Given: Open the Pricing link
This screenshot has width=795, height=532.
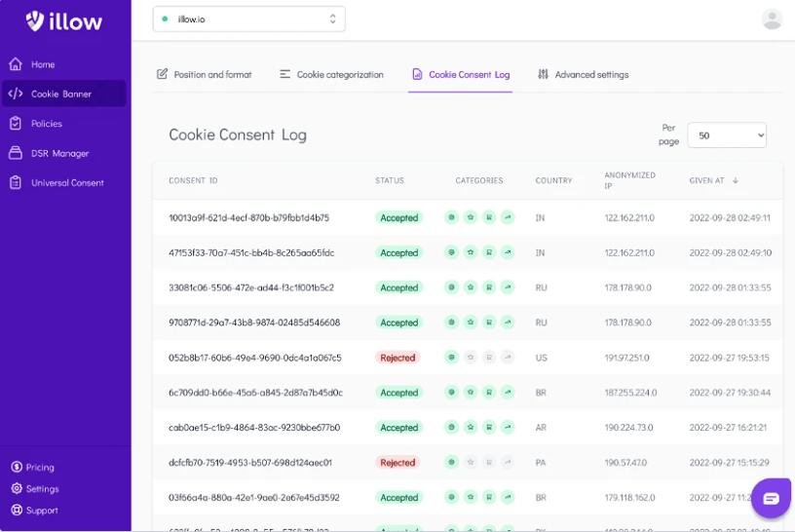Looking at the screenshot, I should (x=40, y=467).
